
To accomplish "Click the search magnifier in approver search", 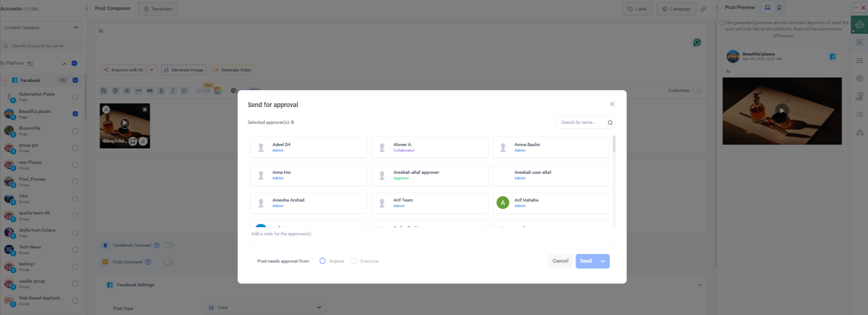I will (610, 123).
